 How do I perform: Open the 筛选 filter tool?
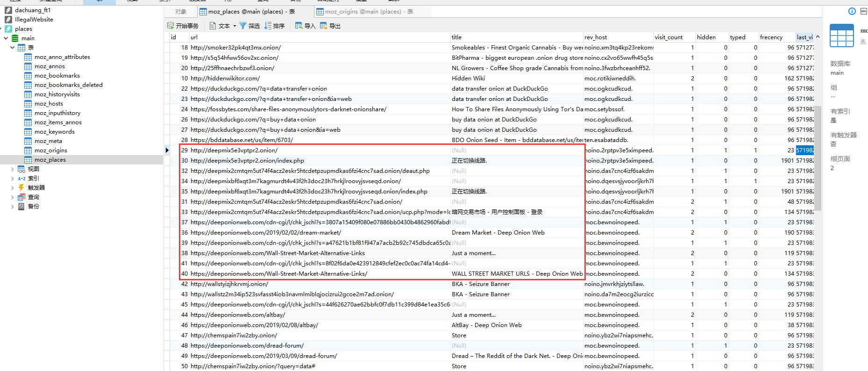point(249,26)
